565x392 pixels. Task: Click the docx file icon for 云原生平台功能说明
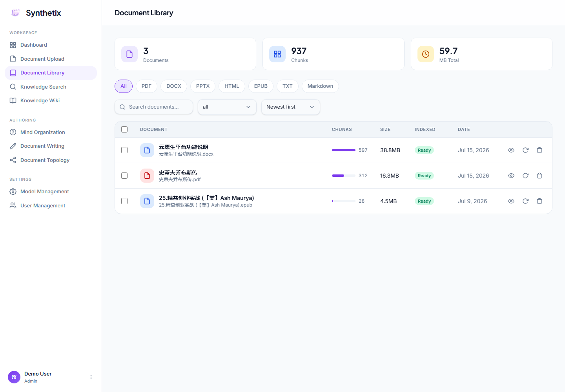(x=147, y=150)
